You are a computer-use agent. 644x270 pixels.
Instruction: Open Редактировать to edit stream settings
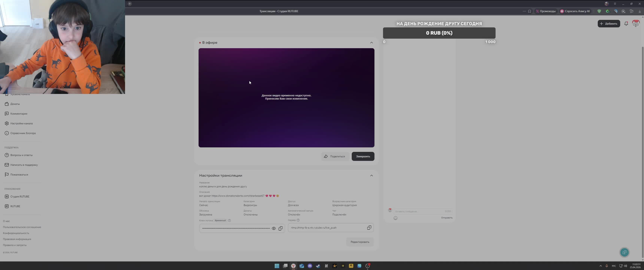(359, 242)
